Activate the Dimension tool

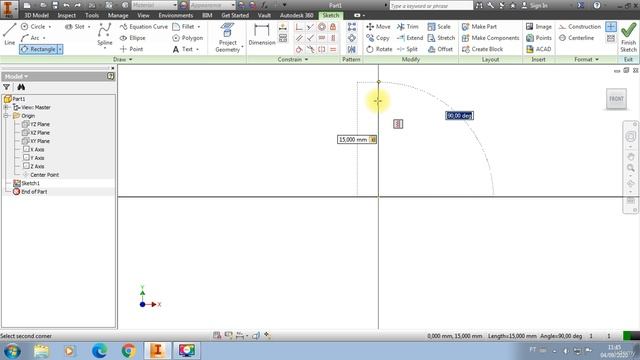coord(262,35)
